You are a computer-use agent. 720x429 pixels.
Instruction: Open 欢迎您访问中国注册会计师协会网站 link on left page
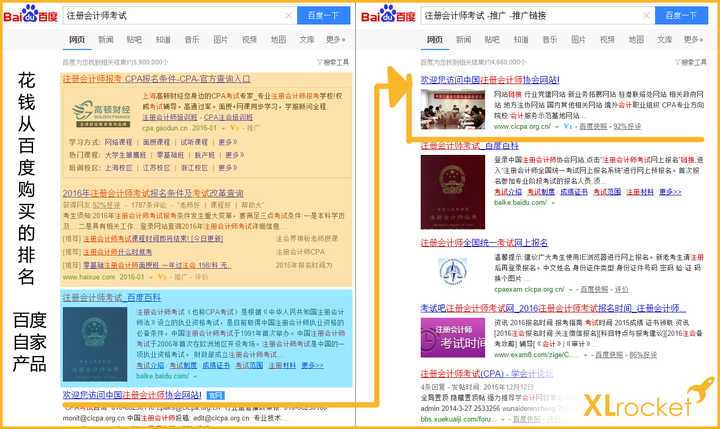point(132,395)
